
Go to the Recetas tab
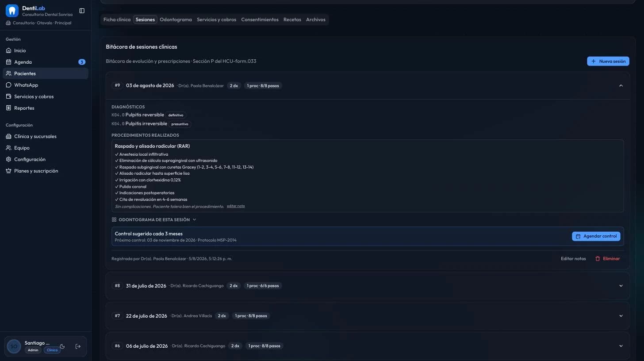click(292, 19)
